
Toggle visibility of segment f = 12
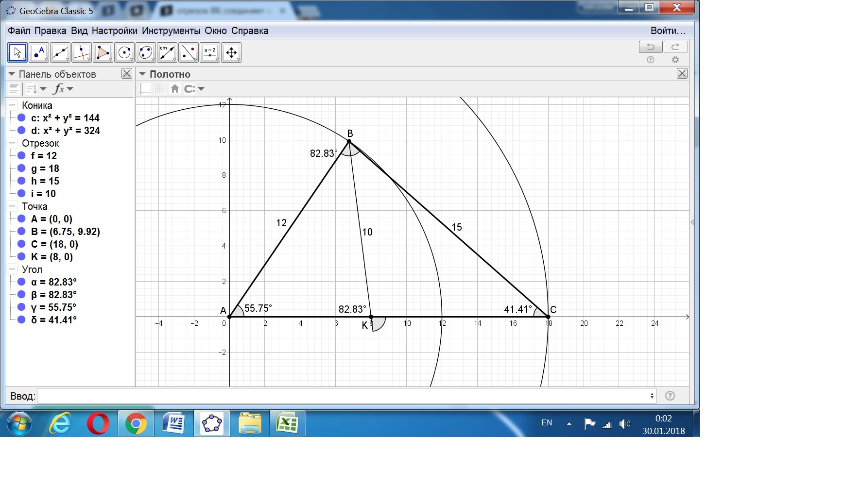21,155
